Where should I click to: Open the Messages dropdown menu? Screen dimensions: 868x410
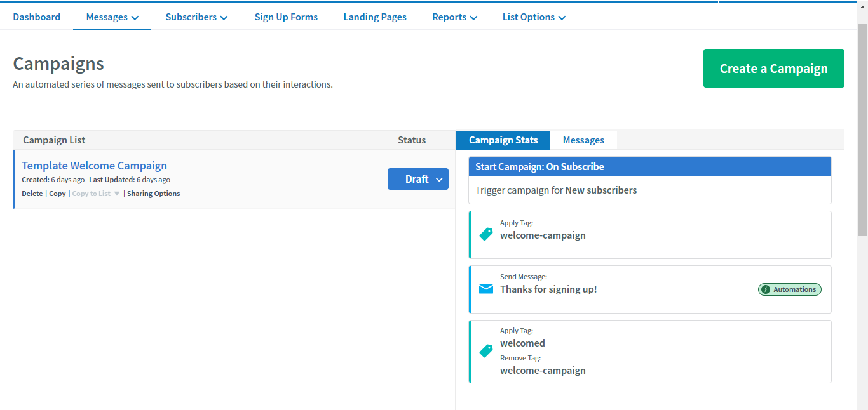(112, 17)
